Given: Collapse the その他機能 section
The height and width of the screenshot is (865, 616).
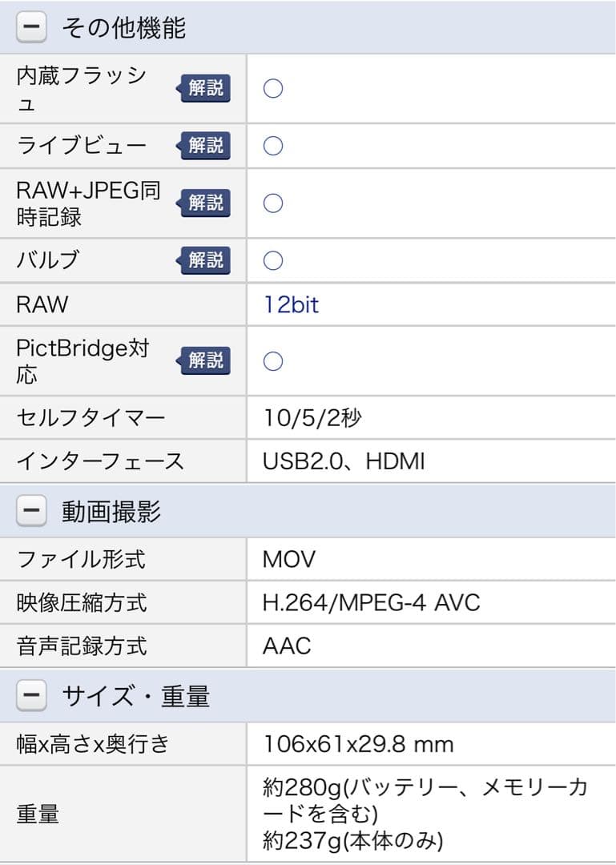Looking at the screenshot, I should click(x=31, y=29).
